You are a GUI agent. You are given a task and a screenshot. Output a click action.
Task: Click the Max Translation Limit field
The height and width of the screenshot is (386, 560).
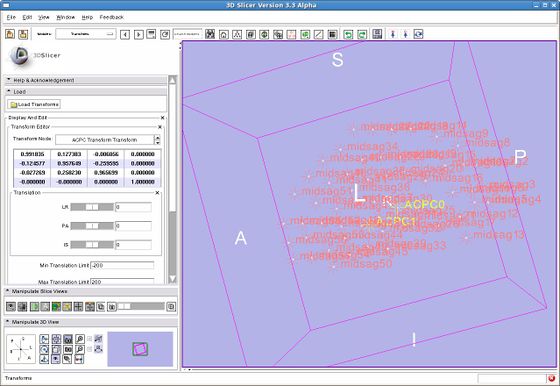[x=122, y=282]
